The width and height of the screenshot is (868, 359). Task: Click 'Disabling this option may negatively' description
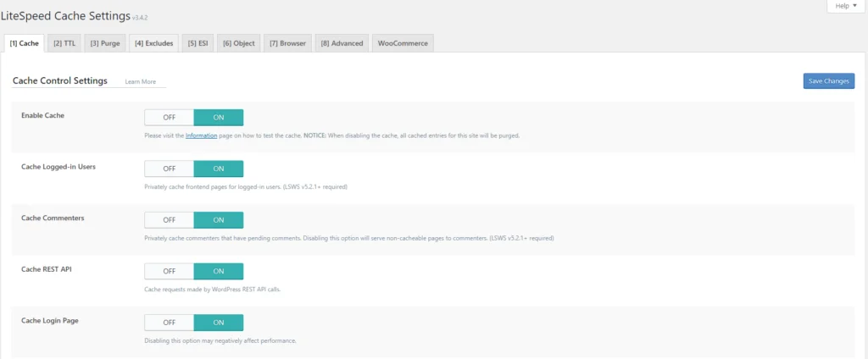tap(220, 340)
